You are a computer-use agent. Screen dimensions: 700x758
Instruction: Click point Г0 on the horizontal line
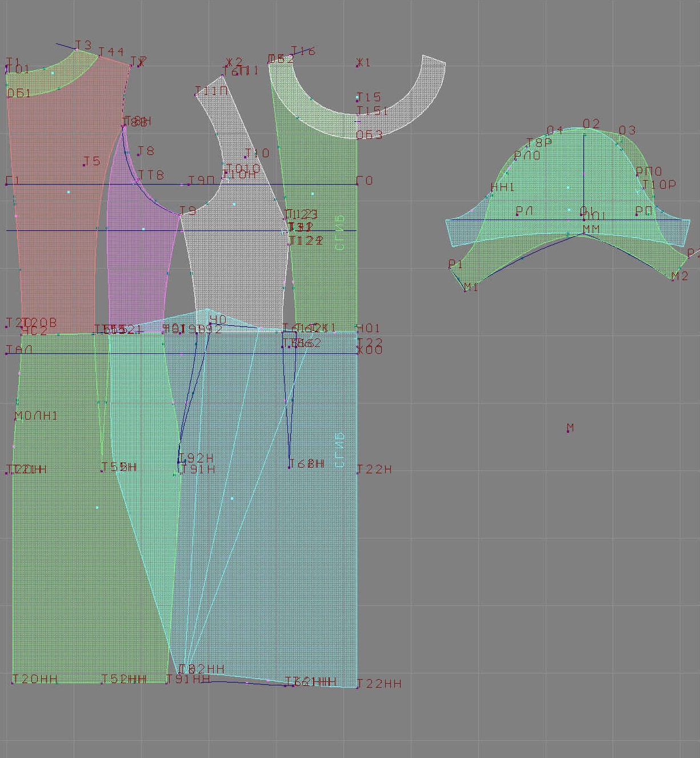tap(358, 184)
